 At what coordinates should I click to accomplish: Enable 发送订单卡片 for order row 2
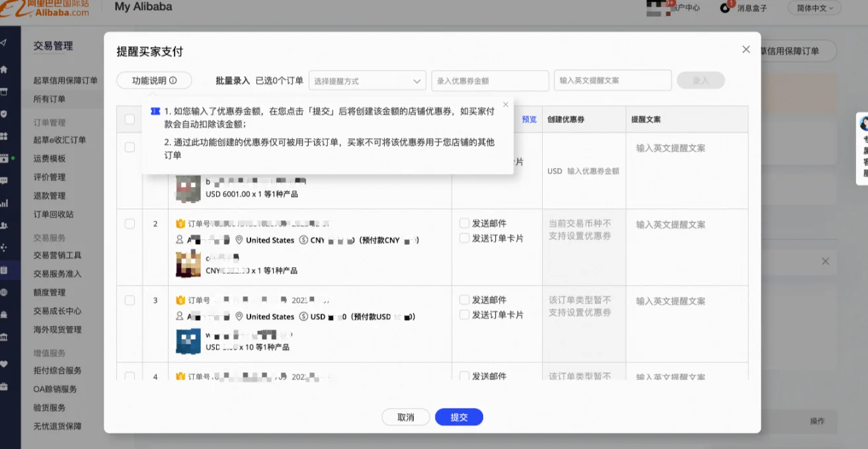point(464,238)
